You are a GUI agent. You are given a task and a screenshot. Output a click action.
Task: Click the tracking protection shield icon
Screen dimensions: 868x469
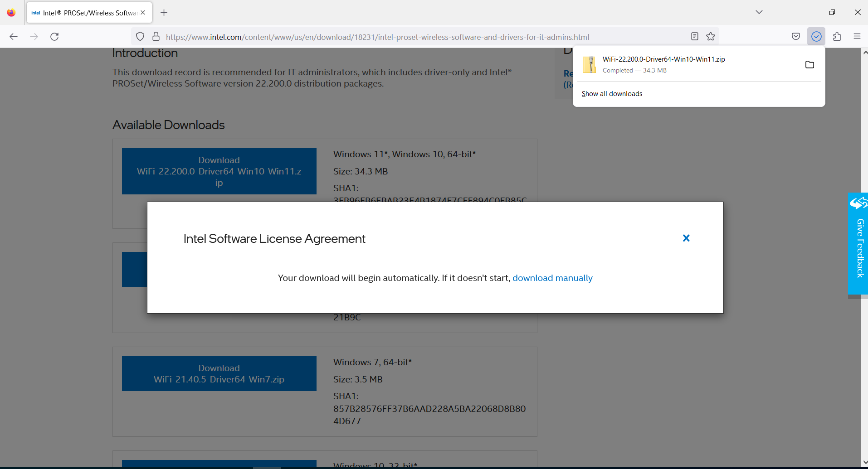click(x=140, y=36)
